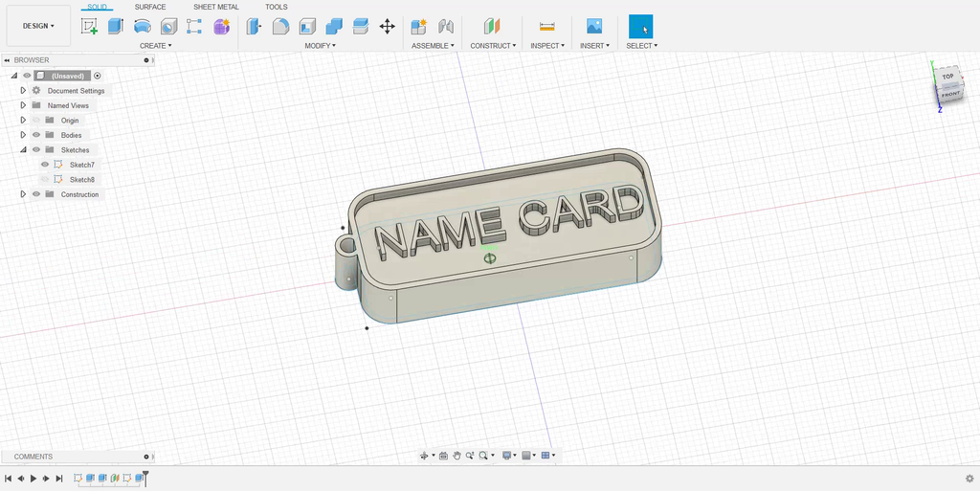Open the Construct menu
980x491 pixels.
point(493,46)
